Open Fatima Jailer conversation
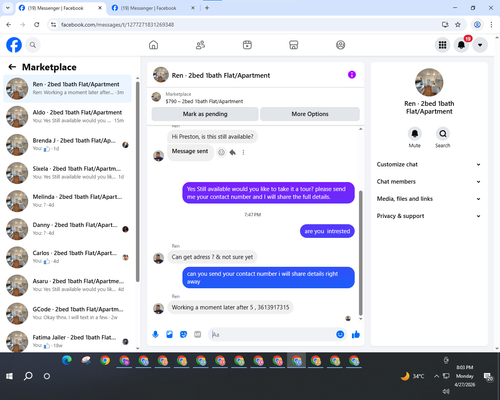Viewport: 500px width, 400px height. [x=67, y=341]
